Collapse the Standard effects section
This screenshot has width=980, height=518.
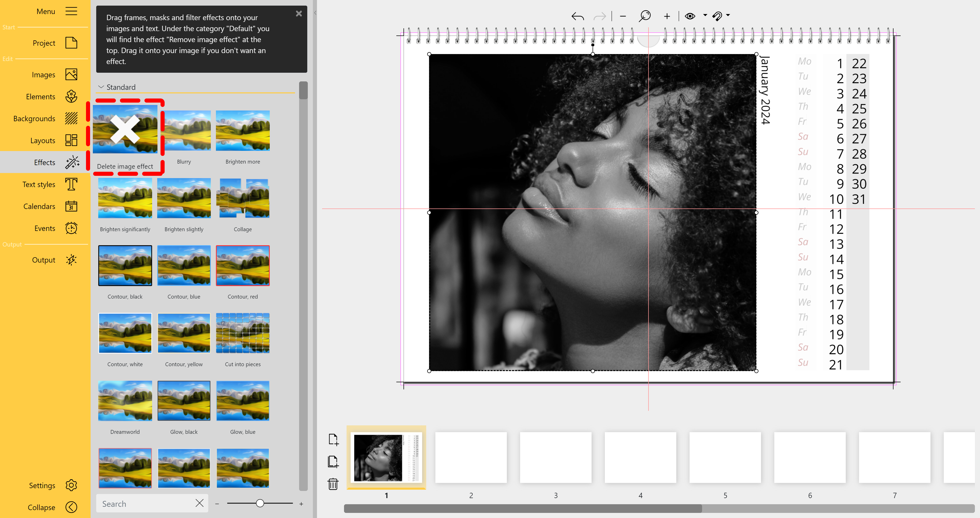(101, 87)
